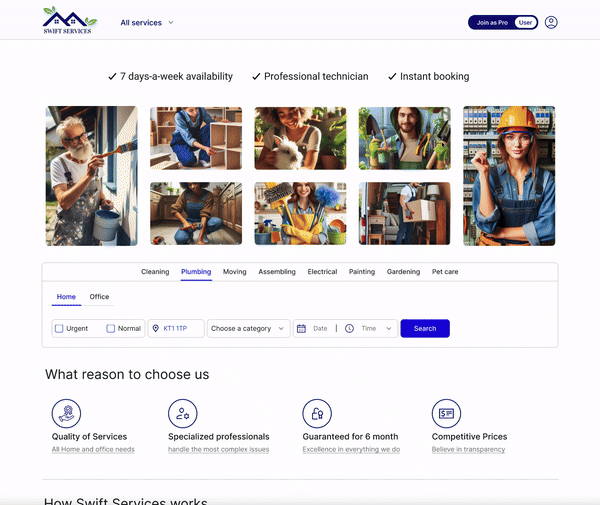The height and width of the screenshot is (505, 600).
Task: Click the Search button
Action: (425, 328)
